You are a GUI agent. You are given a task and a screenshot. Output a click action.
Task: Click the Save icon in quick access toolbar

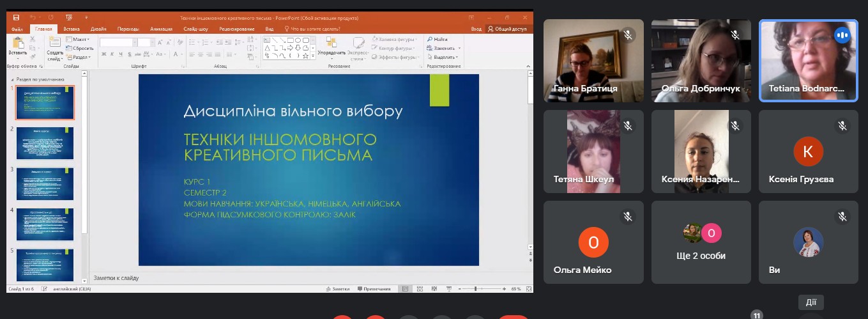(16, 18)
